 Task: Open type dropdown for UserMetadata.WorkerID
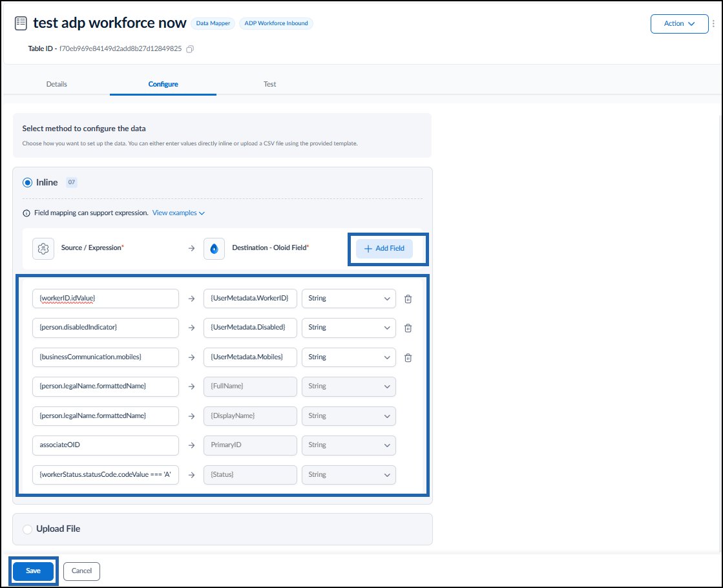click(x=349, y=299)
